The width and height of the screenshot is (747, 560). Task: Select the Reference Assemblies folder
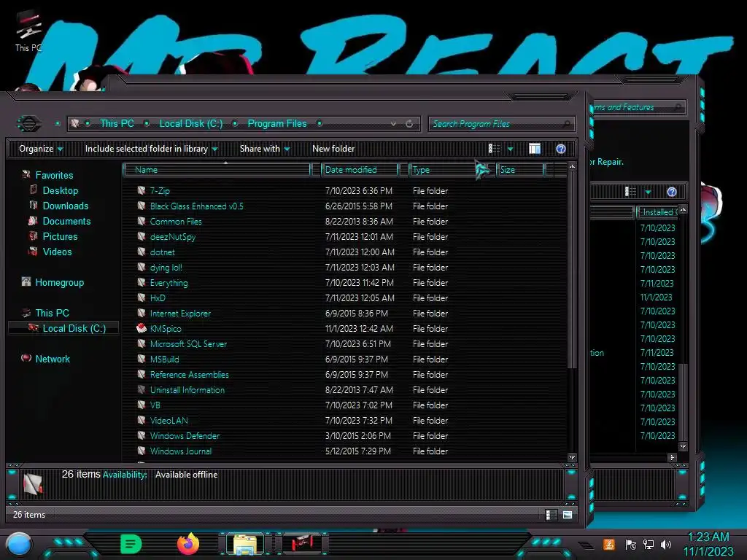[x=189, y=374]
